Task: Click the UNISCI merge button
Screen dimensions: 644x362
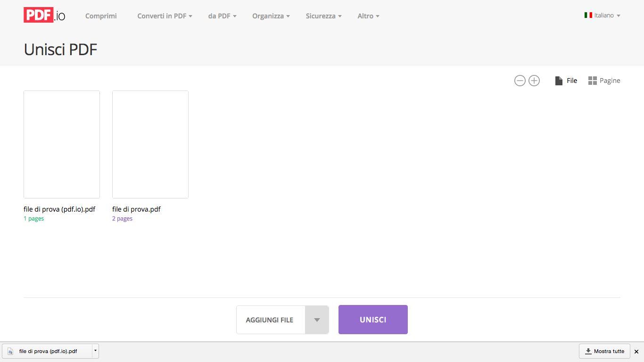Action: pos(373,320)
